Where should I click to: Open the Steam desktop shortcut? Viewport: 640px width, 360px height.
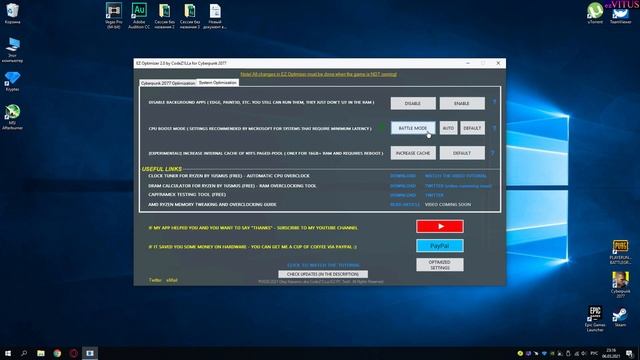[x=620, y=318]
